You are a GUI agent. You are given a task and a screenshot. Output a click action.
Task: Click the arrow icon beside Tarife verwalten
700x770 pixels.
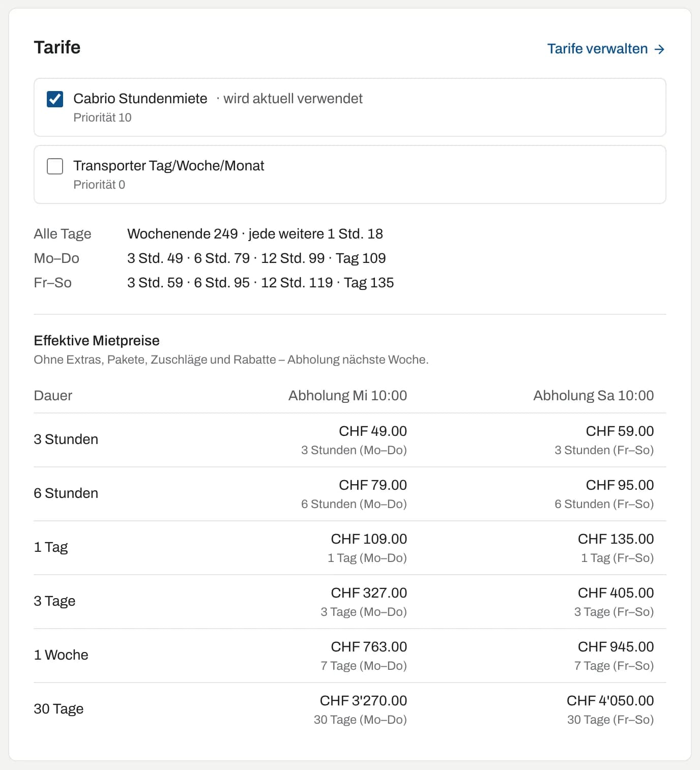[x=659, y=49]
